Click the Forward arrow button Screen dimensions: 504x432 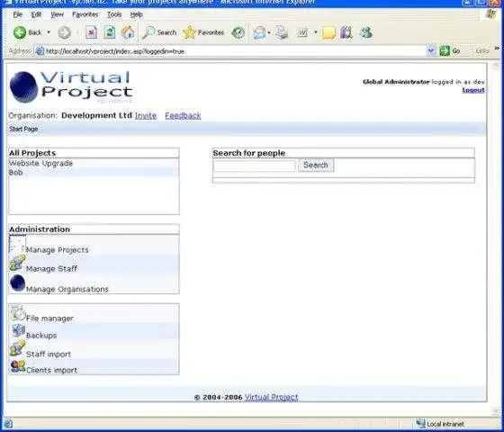[x=64, y=32]
